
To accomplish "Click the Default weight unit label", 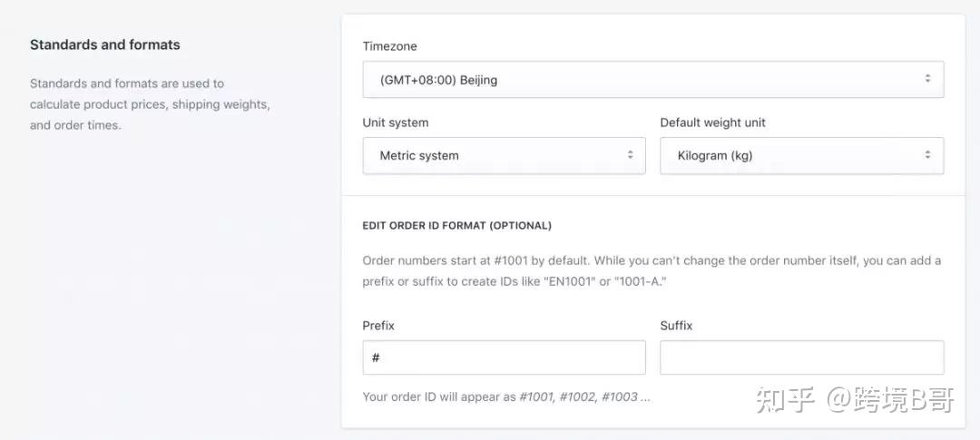I will (712, 122).
